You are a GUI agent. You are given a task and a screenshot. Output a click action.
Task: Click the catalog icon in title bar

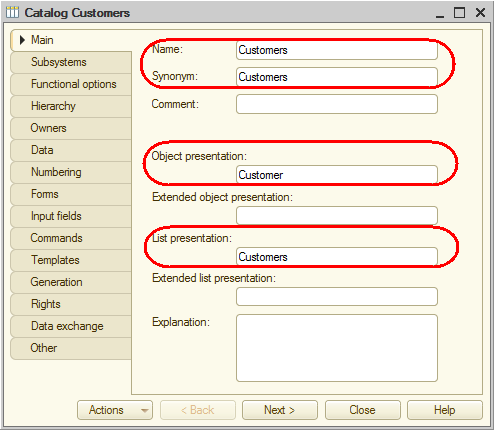click(x=12, y=13)
